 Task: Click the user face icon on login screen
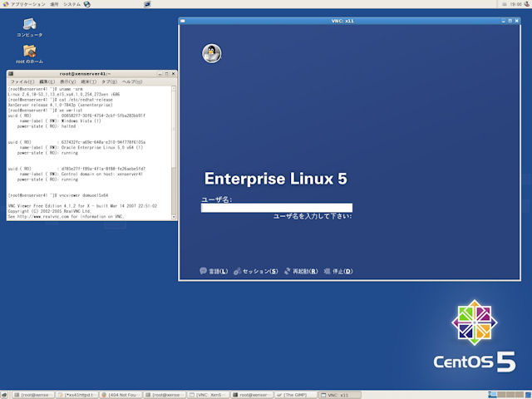point(212,53)
